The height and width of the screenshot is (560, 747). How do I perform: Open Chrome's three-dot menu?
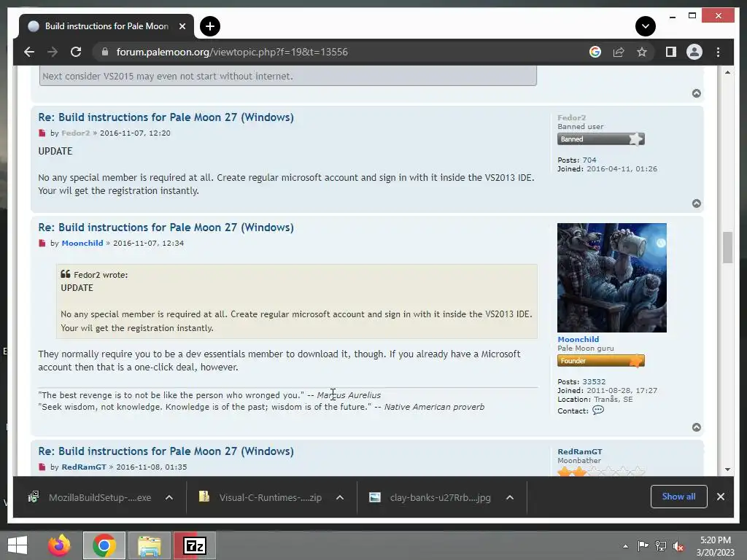718,52
